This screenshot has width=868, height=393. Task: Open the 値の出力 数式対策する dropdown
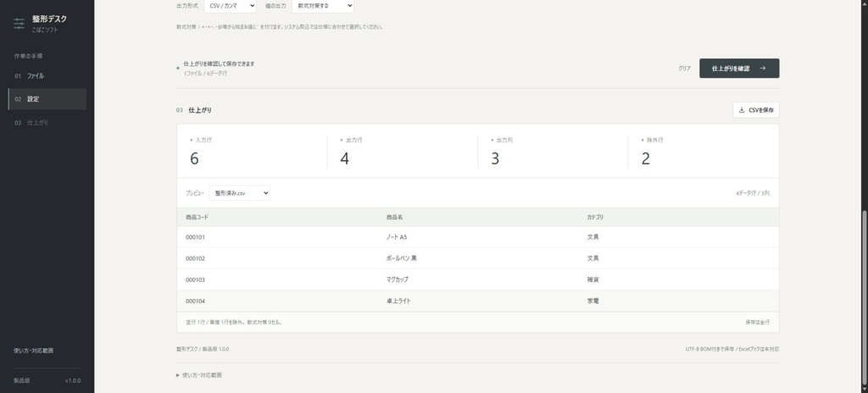pos(323,6)
